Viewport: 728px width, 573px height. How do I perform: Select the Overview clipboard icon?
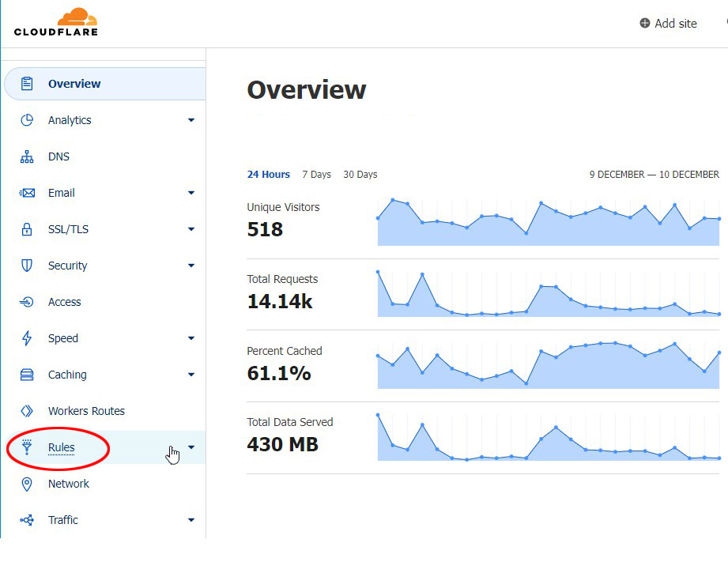(26, 83)
